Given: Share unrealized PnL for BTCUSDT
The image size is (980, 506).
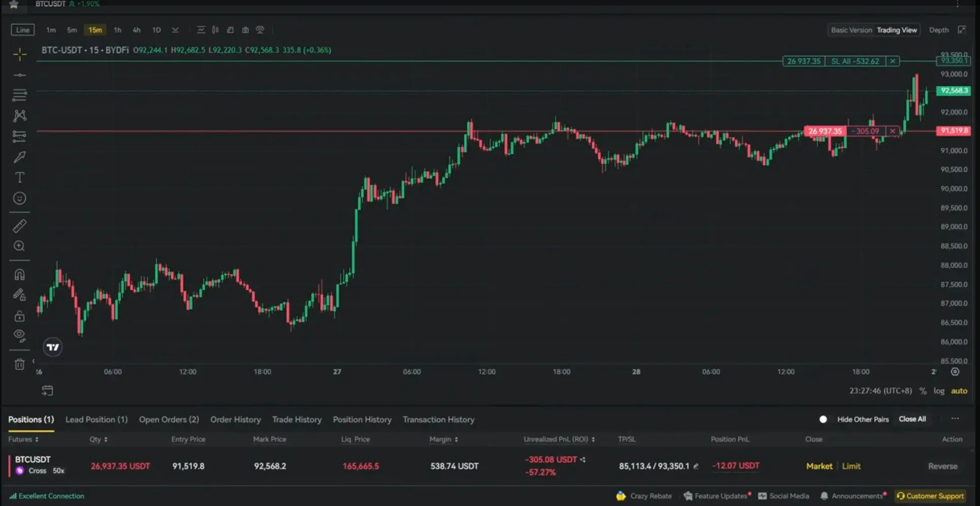Looking at the screenshot, I should click(x=583, y=460).
